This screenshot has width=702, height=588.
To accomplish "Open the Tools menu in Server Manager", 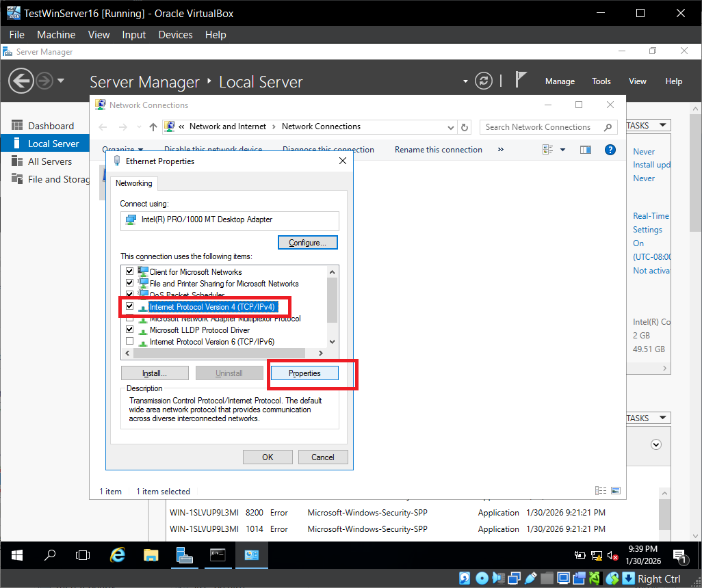I will click(x=601, y=81).
